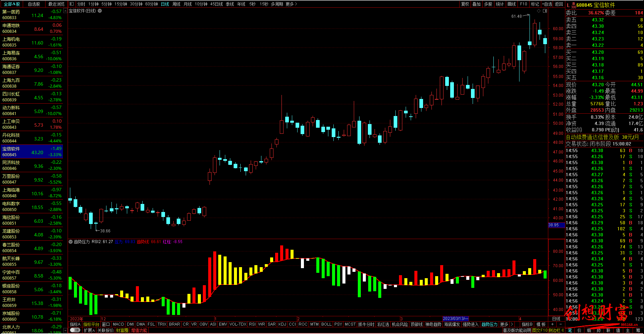This screenshot has width=644, height=334.
Task: Click the L level icon in quote header
Action: click(568, 5)
